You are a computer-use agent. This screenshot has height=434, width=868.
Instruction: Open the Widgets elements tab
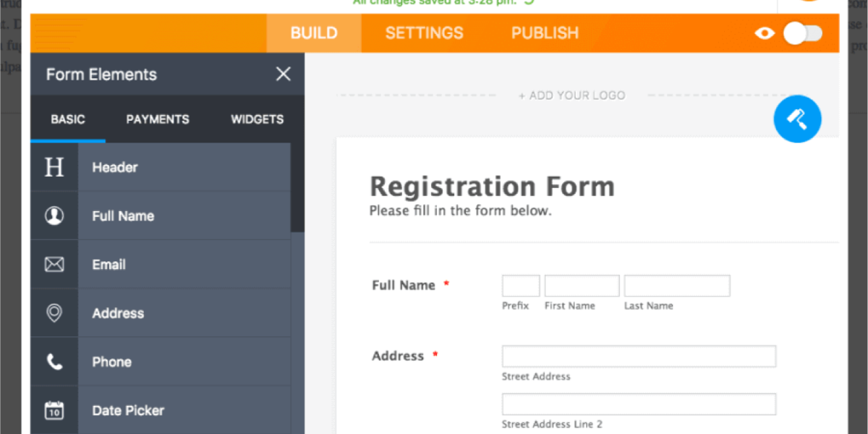(x=257, y=119)
